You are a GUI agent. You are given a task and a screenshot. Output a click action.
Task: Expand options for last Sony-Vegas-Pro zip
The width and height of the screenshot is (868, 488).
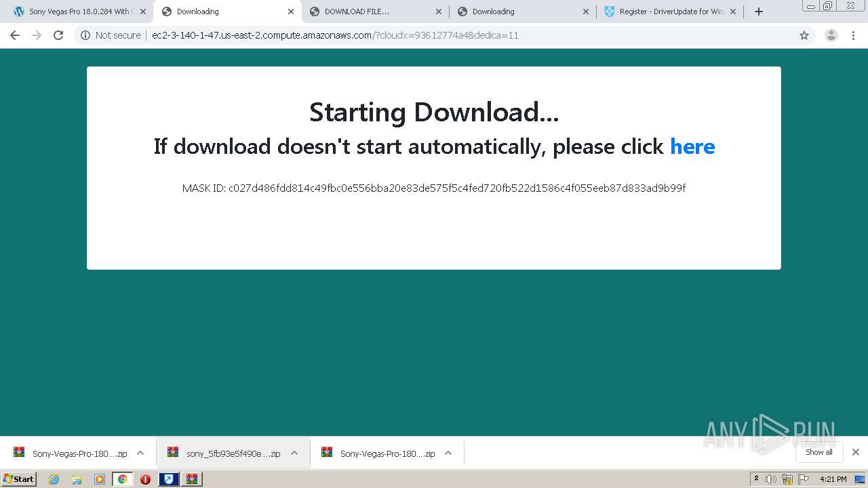coord(448,453)
